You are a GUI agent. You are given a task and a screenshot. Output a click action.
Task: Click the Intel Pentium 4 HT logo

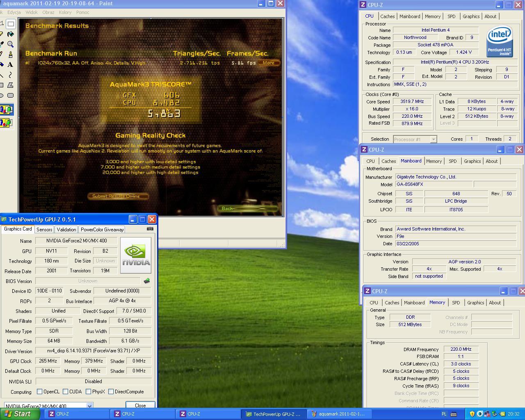[499, 42]
